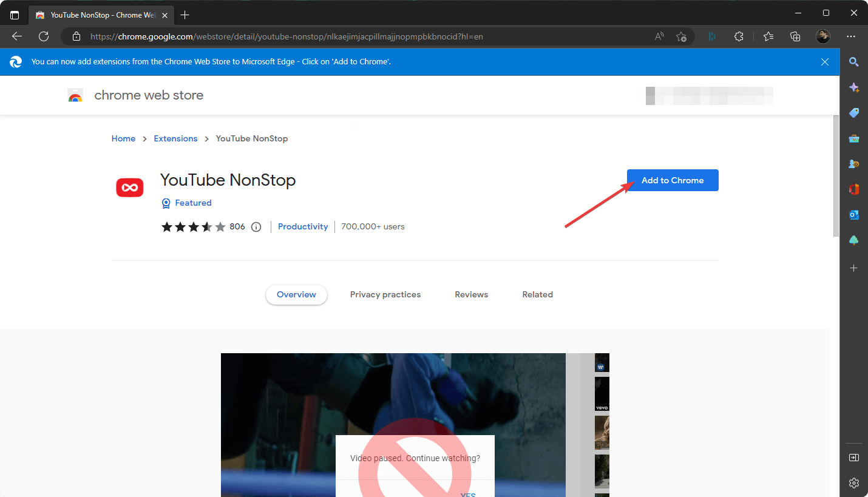Open sidebar Search magnifier icon
Image resolution: width=868 pixels, height=497 pixels.
point(854,62)
